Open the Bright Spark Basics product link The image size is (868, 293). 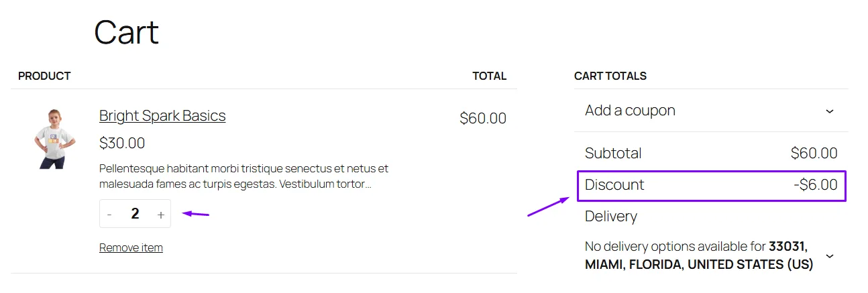pyautogui.click(x=162, y=115)
